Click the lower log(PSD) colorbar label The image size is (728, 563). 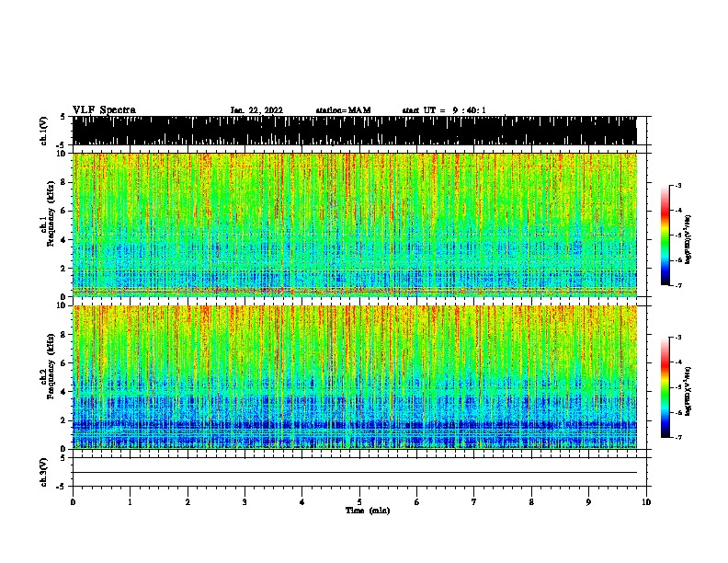(x=688, y=391)
